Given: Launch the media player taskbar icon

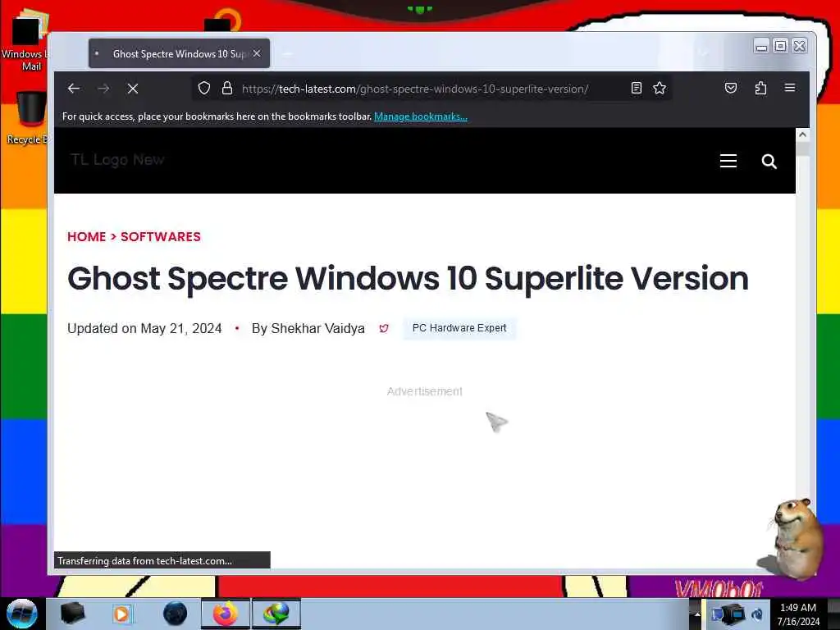Looking at the screenshot, I should coord(121,614).
